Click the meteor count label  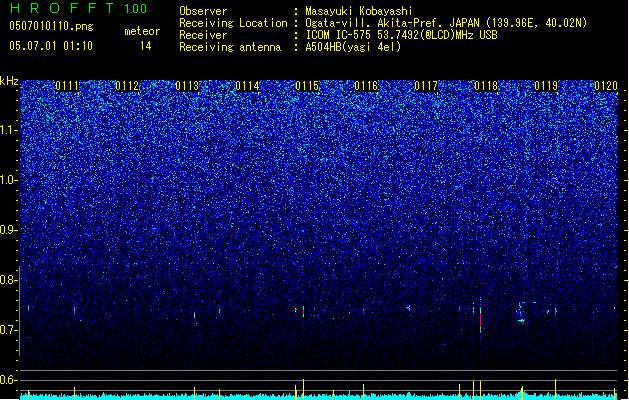(142, 31)
